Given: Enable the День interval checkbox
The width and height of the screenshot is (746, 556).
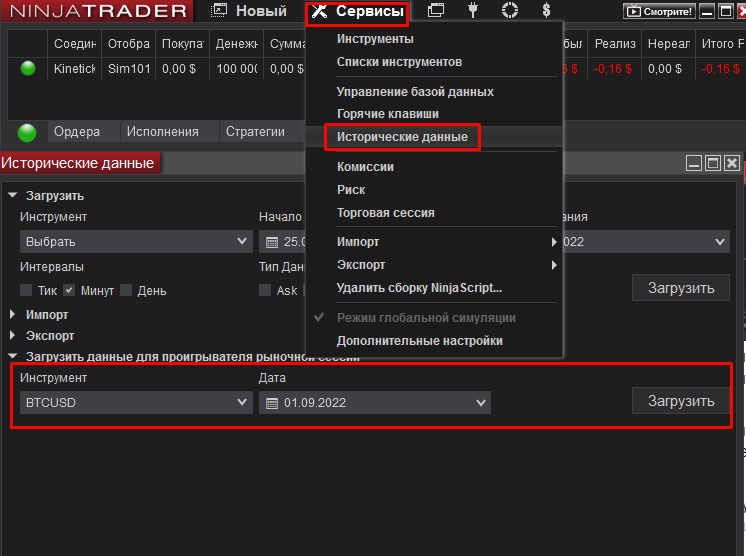Looking at the screenshot, I should click(126, 290).
